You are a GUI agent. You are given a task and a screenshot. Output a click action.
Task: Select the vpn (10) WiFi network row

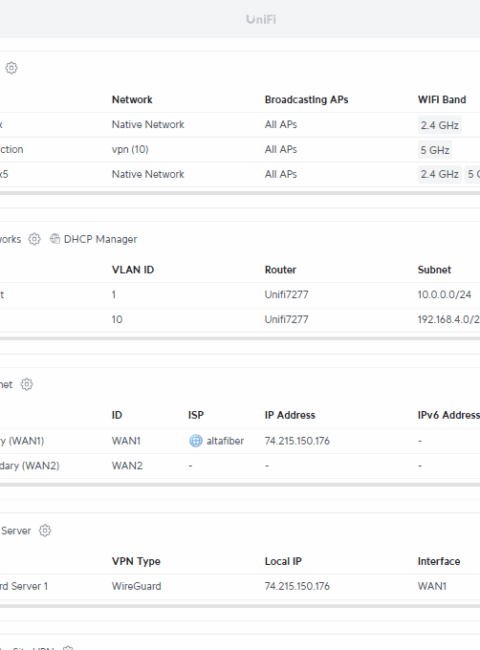tap(240, 150)
